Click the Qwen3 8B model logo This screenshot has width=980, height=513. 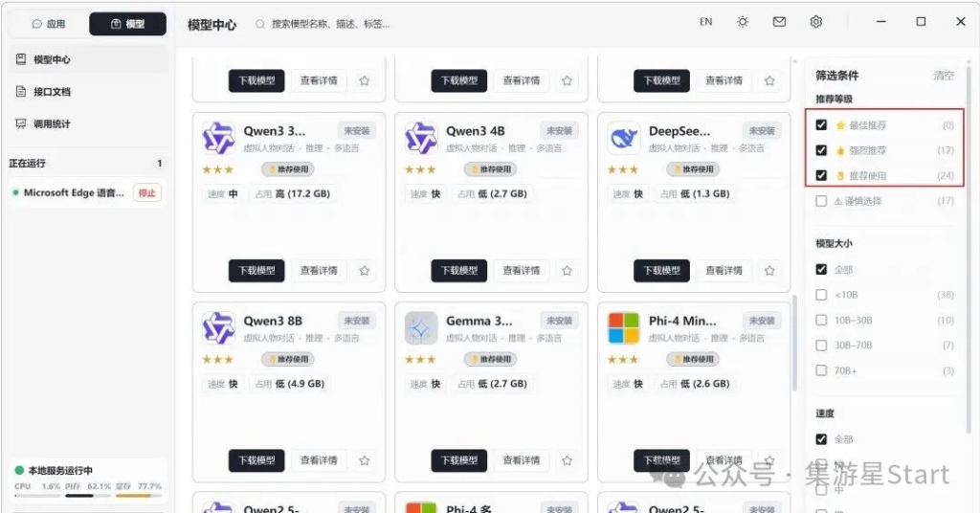219,328
